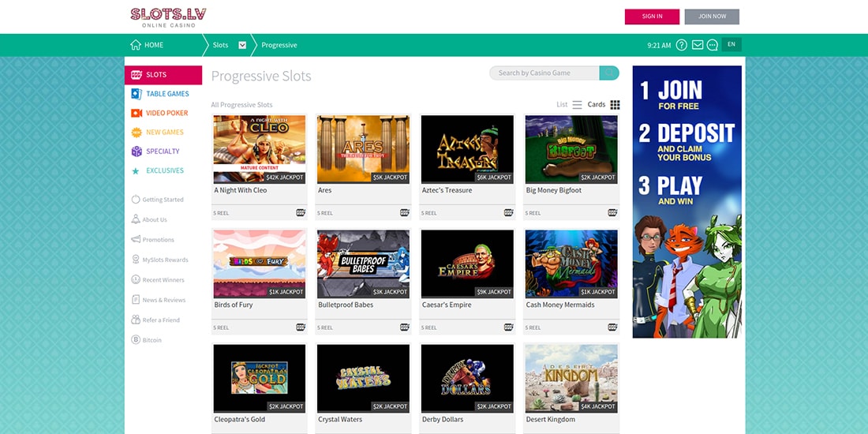Open the Desert Kingdom game thumbnail

571,379
